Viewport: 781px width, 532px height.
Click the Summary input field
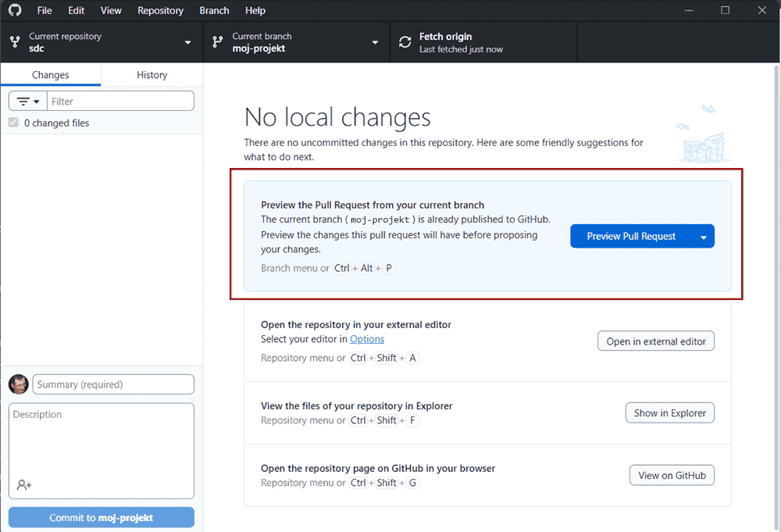113,384
